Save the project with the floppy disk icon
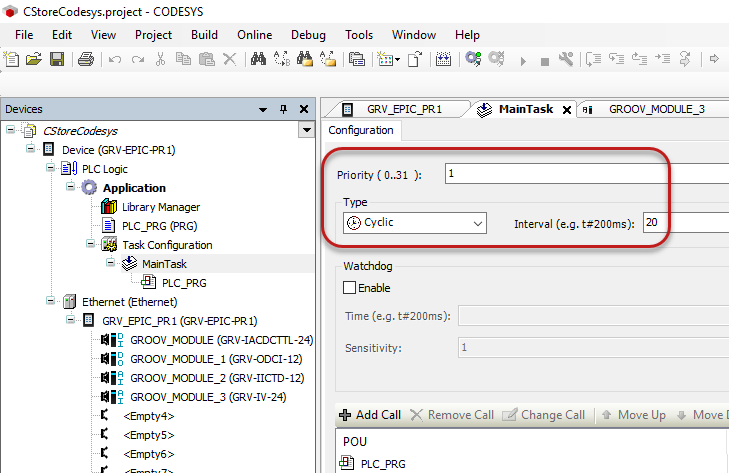729x473 pixels. [57, 60]
